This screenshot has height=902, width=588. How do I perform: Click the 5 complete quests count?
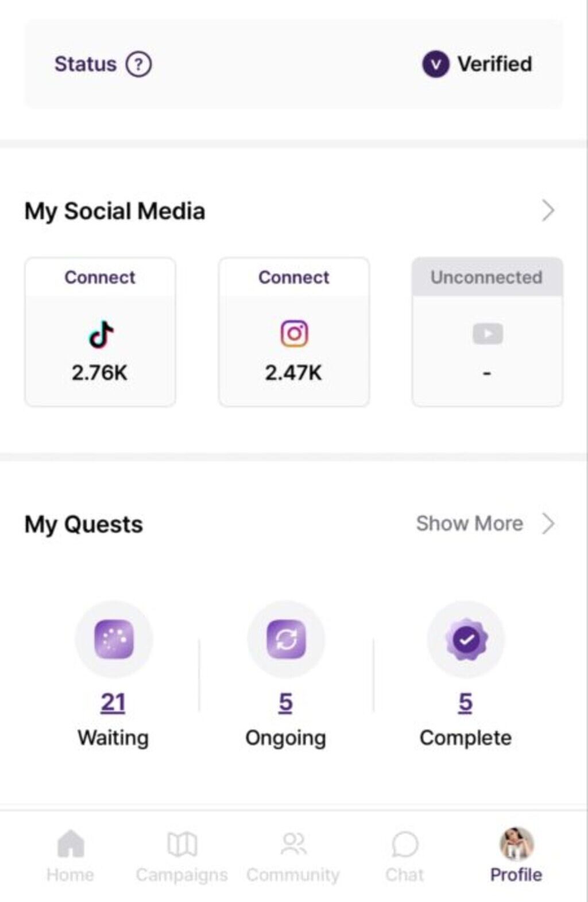pyautogui.click(x=466, y=702)
